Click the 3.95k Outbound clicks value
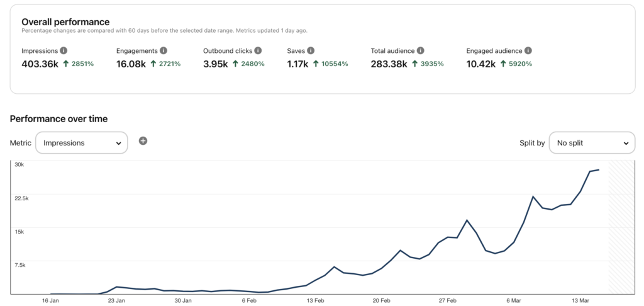Screen dimensions: 644x306 (x=216, y=64)
